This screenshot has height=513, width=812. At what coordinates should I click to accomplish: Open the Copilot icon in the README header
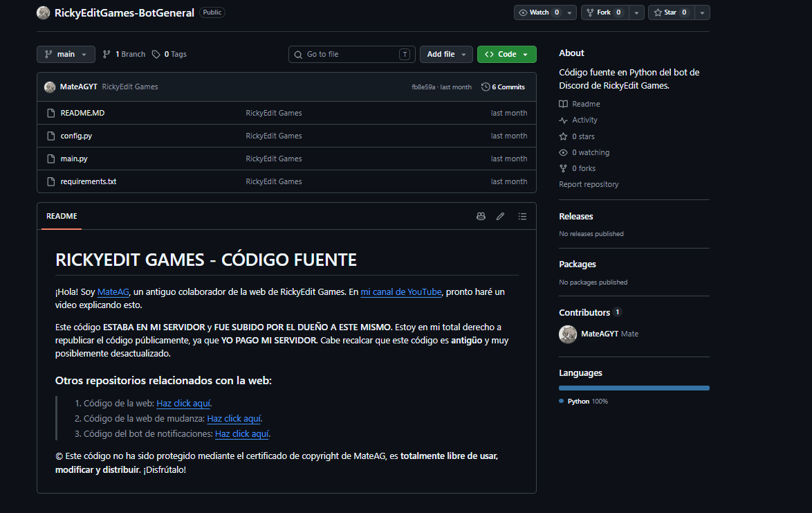coord(481,216)
